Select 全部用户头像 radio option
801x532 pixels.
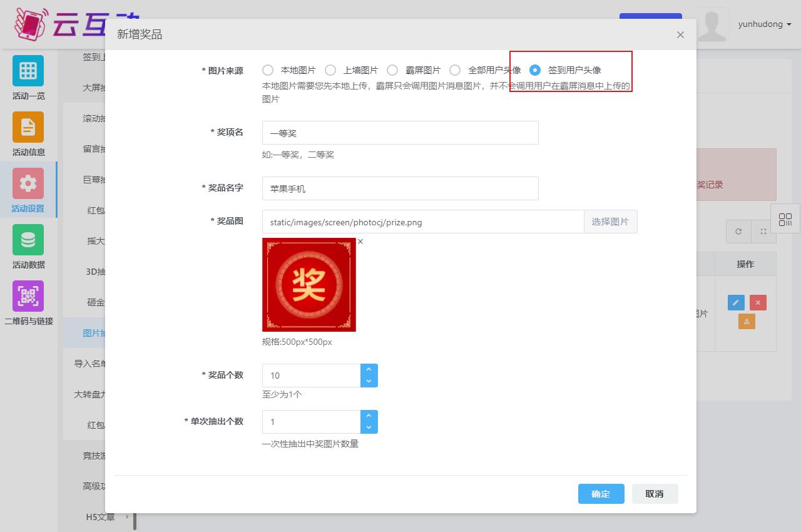(x=455, y=70)
